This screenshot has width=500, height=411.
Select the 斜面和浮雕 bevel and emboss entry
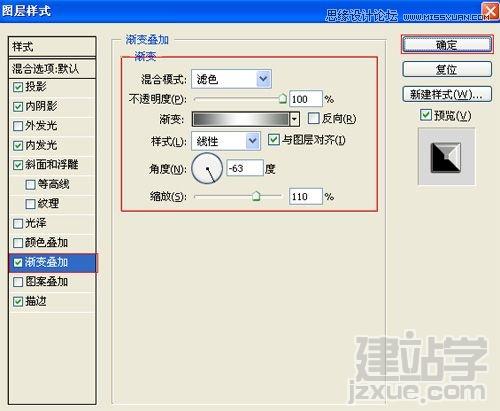(53, 165)
